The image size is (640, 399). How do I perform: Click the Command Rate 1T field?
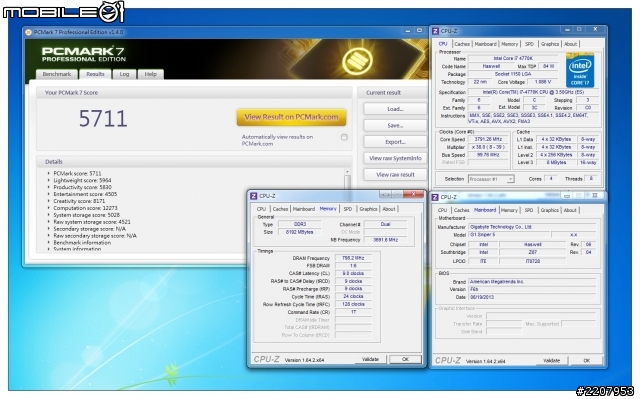(x=353, y=312)
